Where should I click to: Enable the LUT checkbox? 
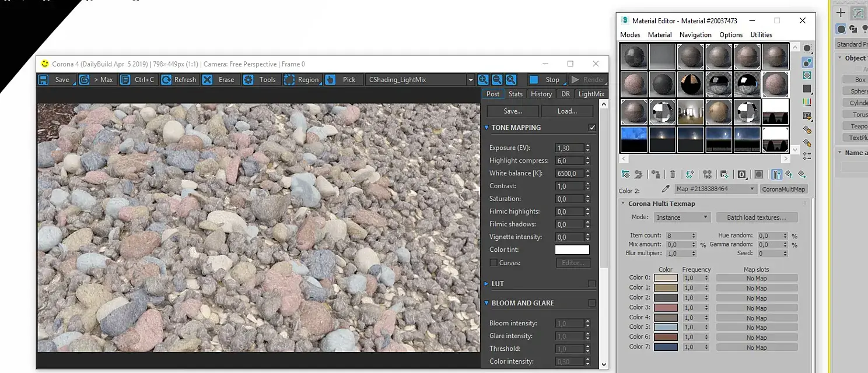[x=592, y=284]
